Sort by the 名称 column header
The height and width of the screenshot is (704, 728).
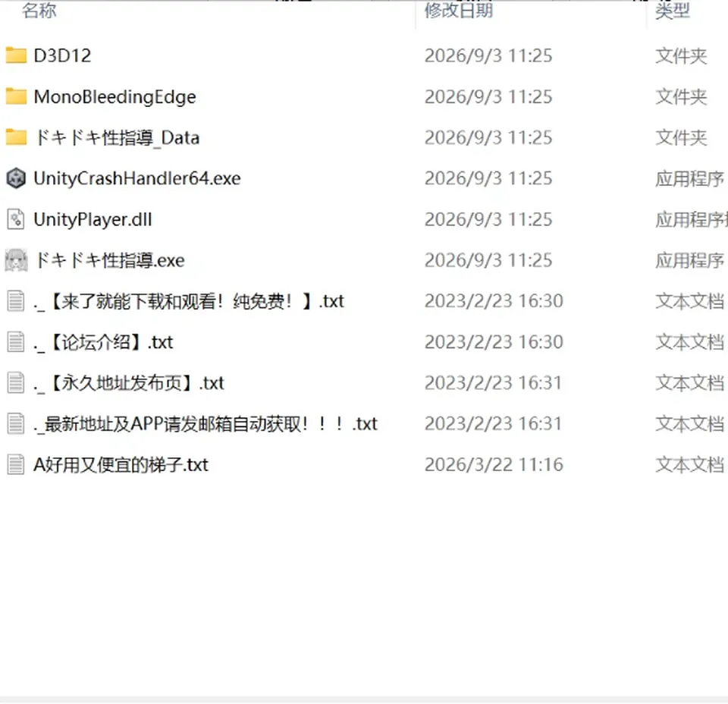39,10
